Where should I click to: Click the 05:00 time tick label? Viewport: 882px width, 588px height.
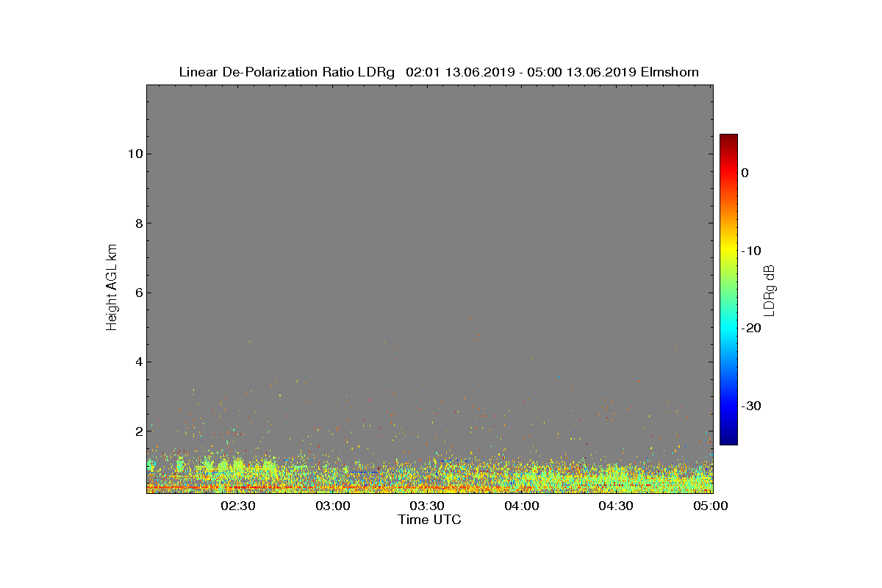(x=710, y=506)
